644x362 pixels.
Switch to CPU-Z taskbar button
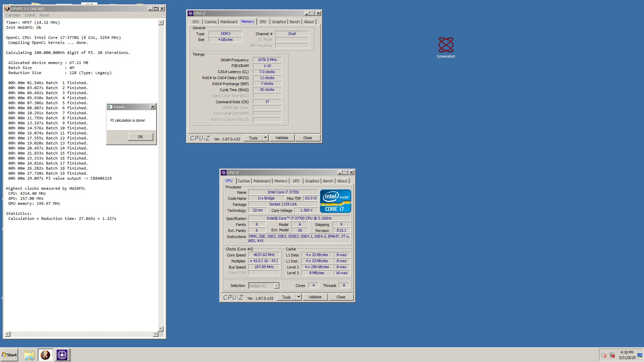(62, 355)
